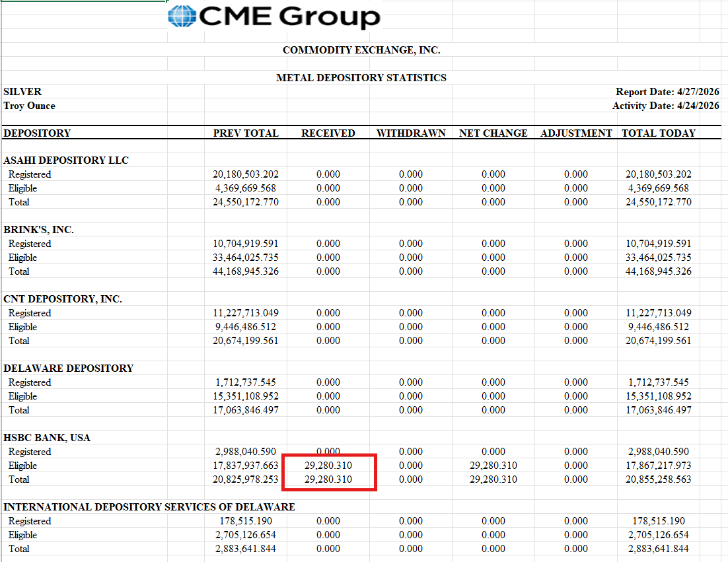Screen dimensions: 728x562
Task: Select Asahi total today 24,550,172.770
Action: click(659, 202)
